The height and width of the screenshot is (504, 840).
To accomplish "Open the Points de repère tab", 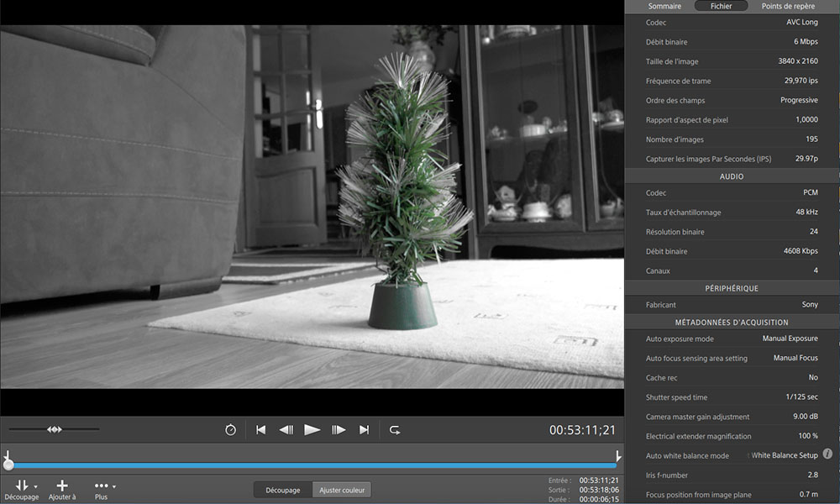I will pyautogui.click(x=787, y=6).
